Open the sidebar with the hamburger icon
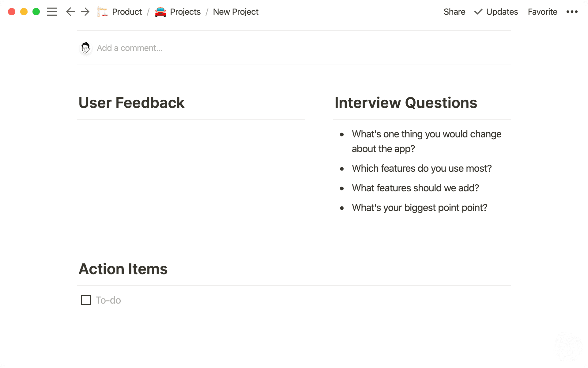588x368 pixels. tap(52, 12)
